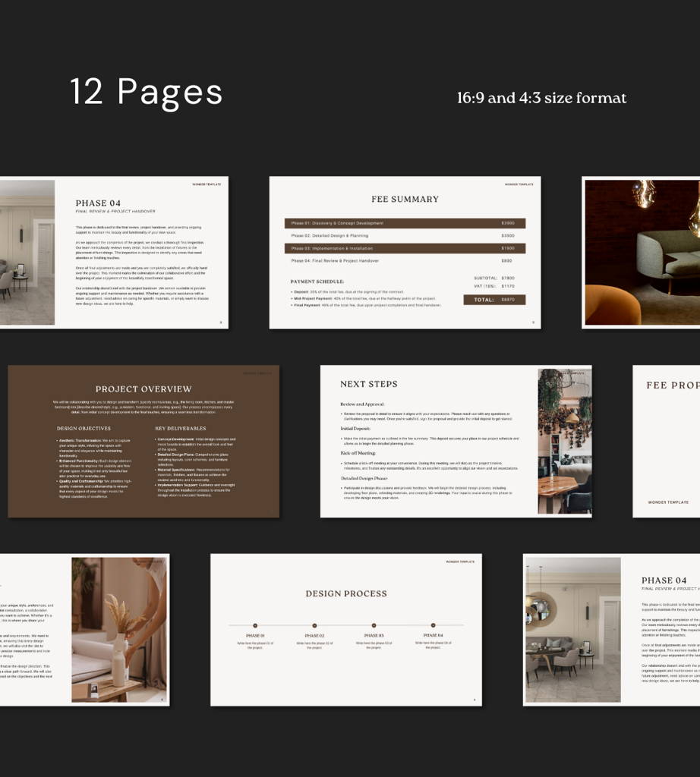Open the partially visible "FEE PROP" slide
Screen dimensions: 700x777
pyautogui.click(x=667, y=442)
